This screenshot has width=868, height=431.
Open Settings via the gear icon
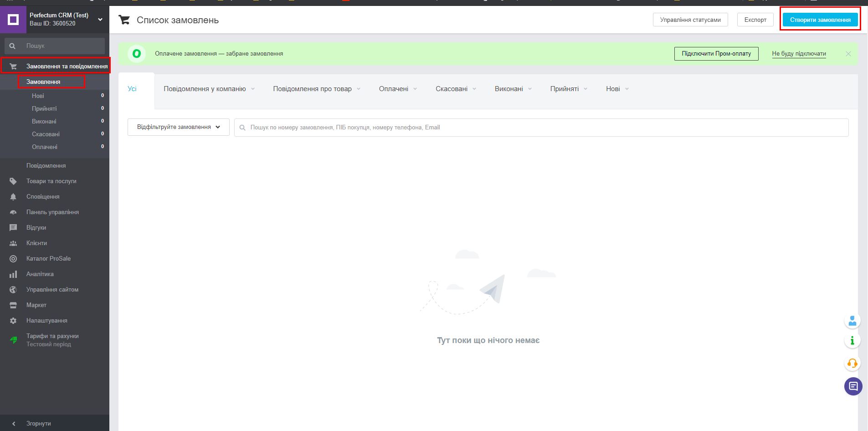(13, 321)
